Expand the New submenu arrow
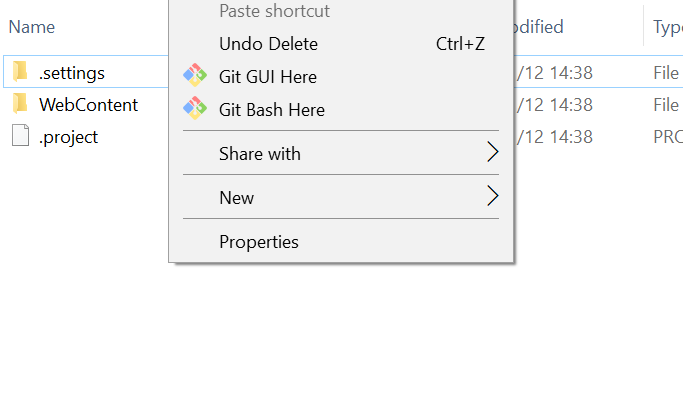Screen dimensions: 683x404 [492, 196]
